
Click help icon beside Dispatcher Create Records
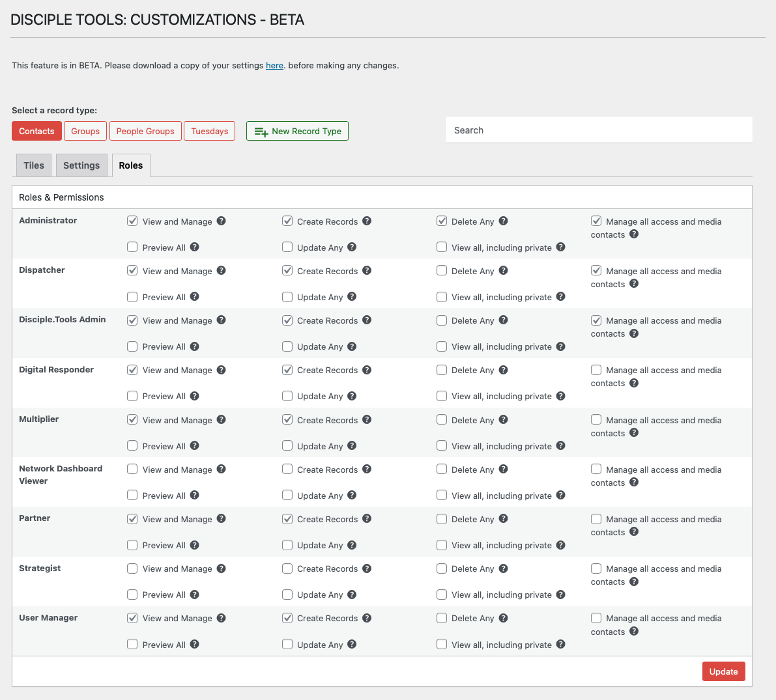click(x=367, y=271)
